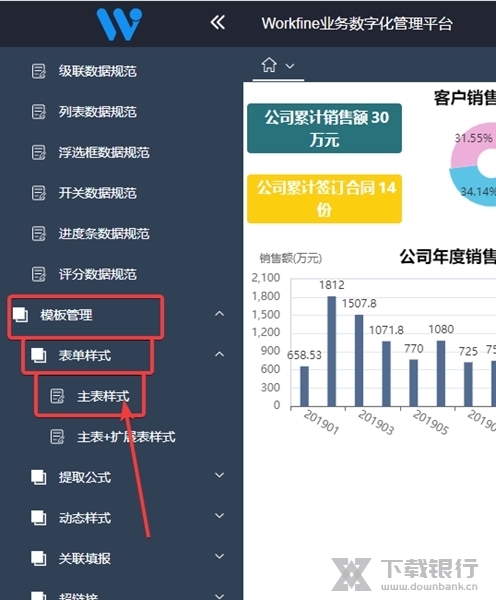This screenshot has width=496, height=600.
Task: Click the bar labeled 770
Action: coord(414,383)
